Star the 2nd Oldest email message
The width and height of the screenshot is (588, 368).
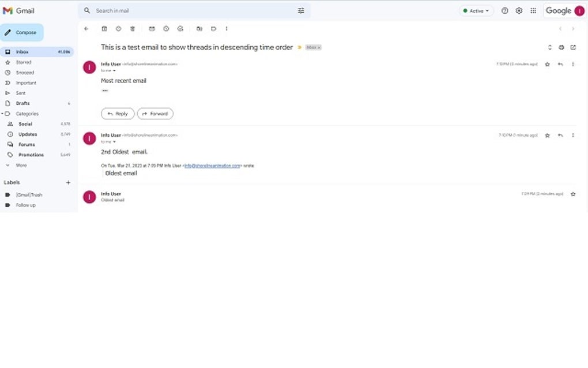coord(547,135)
